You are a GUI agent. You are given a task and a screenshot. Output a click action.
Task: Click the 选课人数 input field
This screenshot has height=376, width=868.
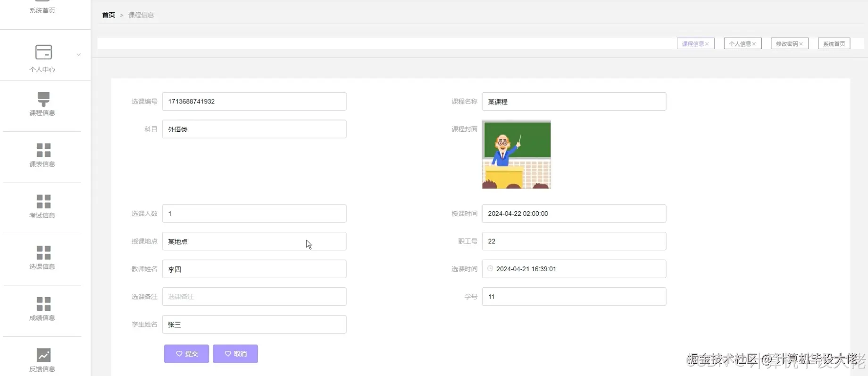point(254,214)
